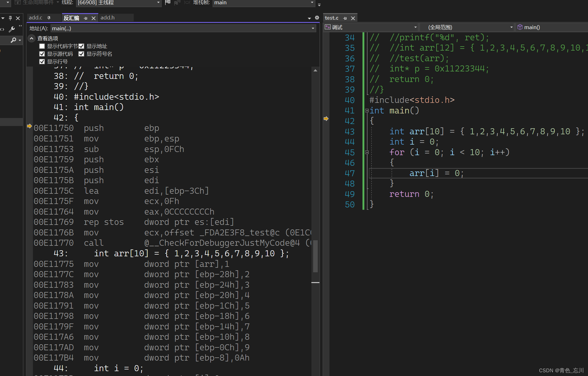Open the (全局范围) scope dropdown
This screenshot has width=588, height=376.
click(511, 27)
